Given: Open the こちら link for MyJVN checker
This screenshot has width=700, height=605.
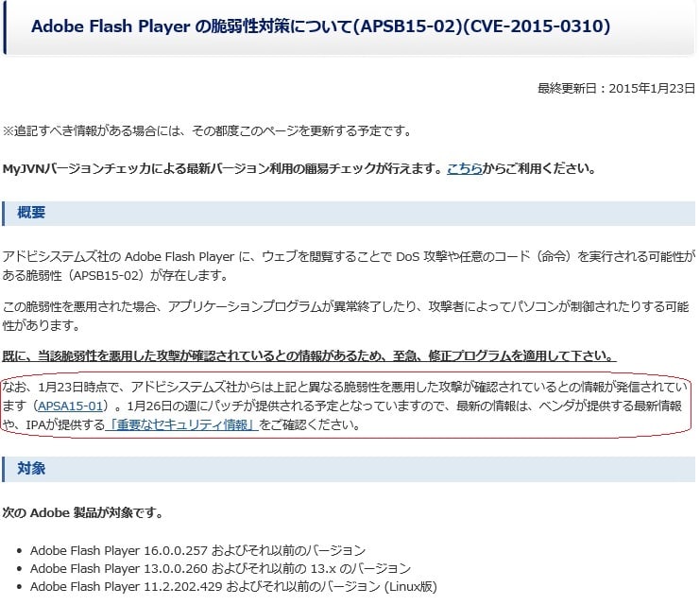Looking at the screenshot, I should click(x=464, y=168).
